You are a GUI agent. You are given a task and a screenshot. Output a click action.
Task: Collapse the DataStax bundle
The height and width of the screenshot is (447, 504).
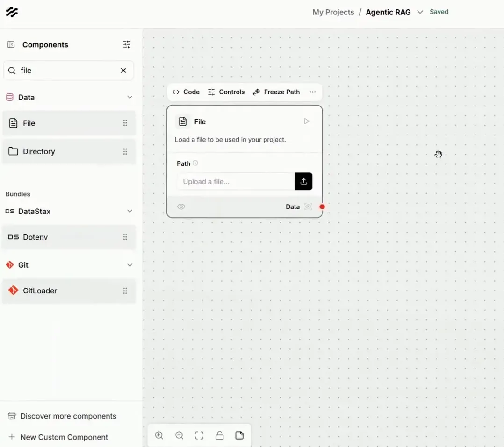pyautogui.click(x=130, y=211)
